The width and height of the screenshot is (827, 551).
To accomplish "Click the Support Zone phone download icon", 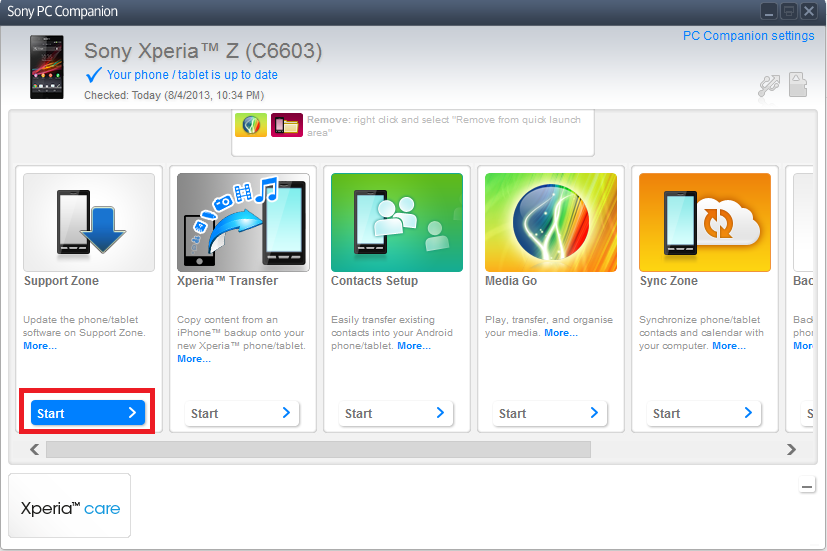I will 89,222.
